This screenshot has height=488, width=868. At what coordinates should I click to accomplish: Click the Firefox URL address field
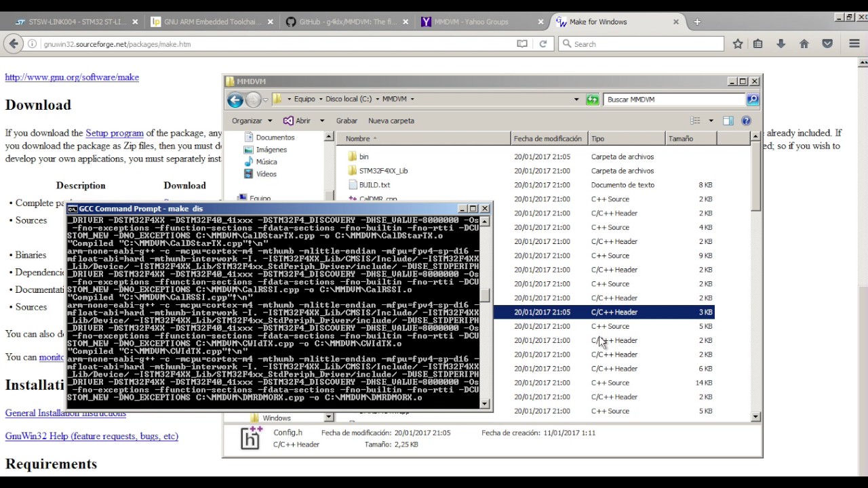tap(278, 44)
